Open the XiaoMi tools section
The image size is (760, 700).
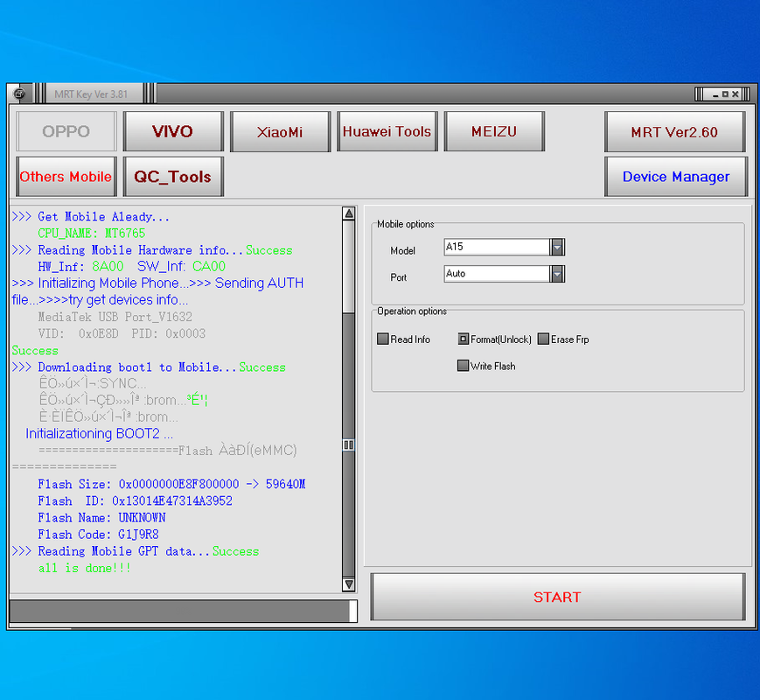coord(280,131)
